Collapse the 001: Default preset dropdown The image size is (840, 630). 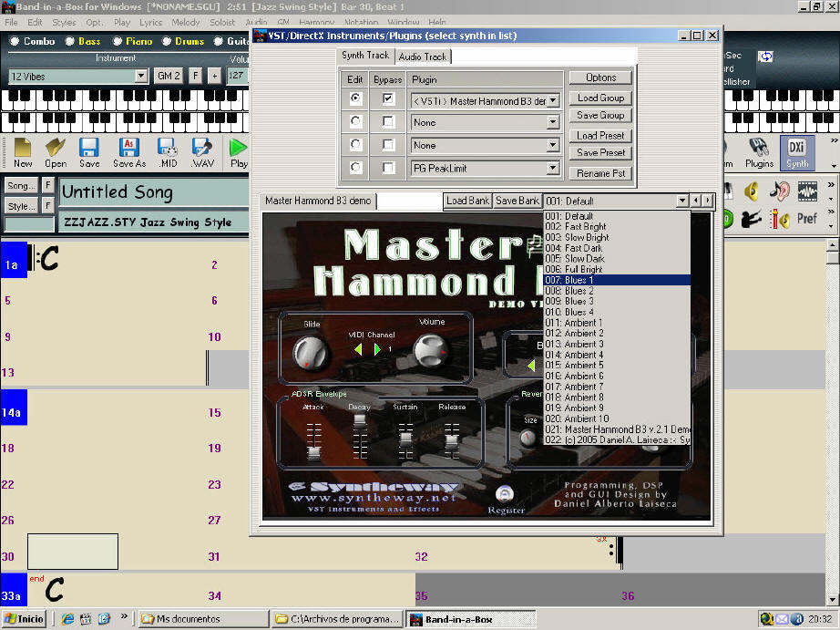click(x=682, y=201)
